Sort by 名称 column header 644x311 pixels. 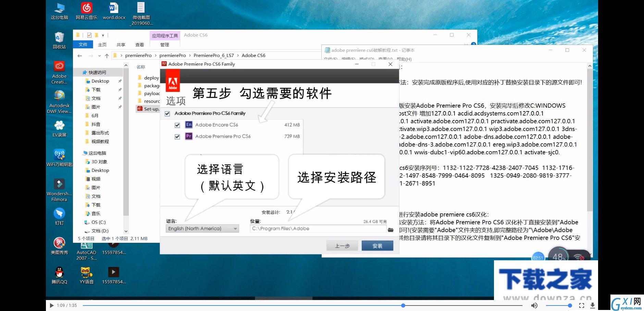[x=141, y=67]
